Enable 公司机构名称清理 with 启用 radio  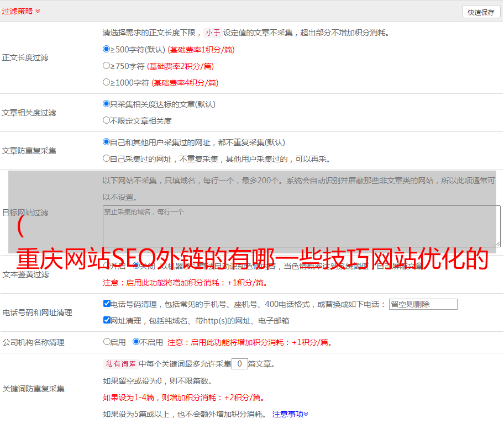click(107, 342)
